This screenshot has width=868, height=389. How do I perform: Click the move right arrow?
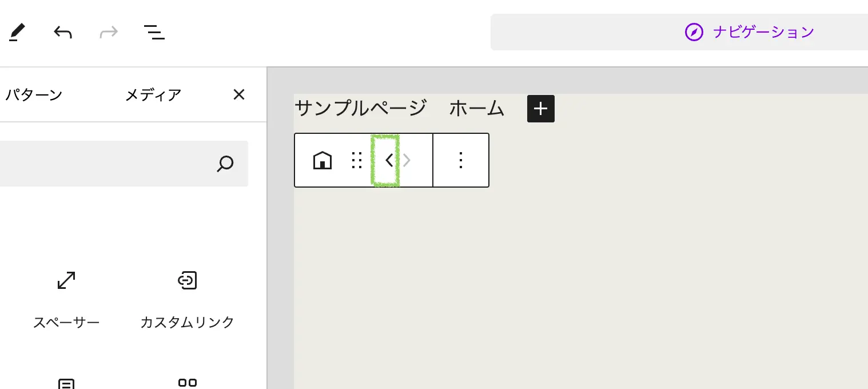coord(407,161)
